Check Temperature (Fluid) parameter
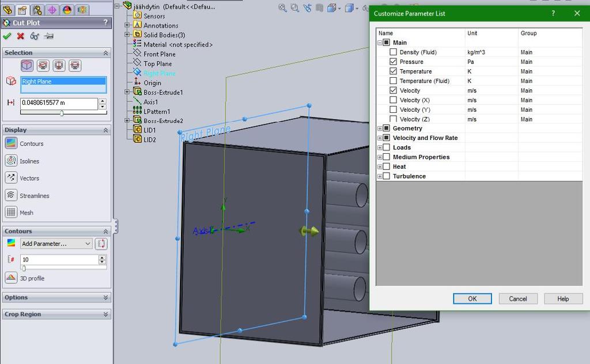Viewport: 590px width, 364px height. [x=393, y=81]
